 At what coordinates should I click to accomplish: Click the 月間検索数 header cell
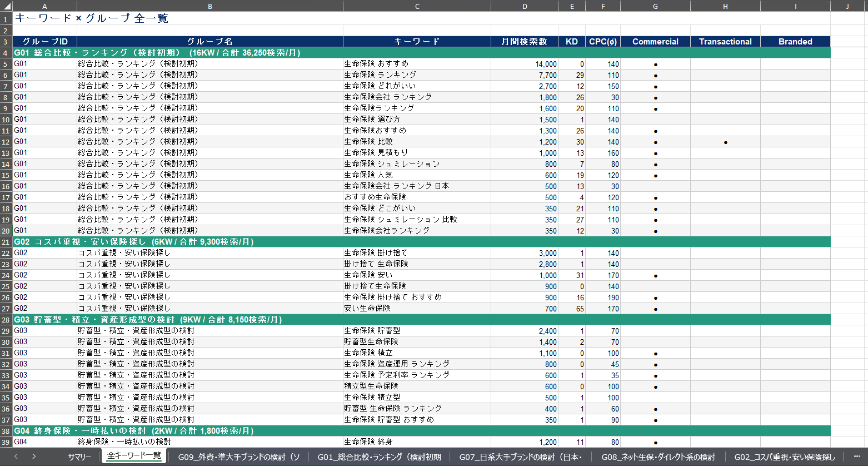pyautogui.click(x=524, y=42)
